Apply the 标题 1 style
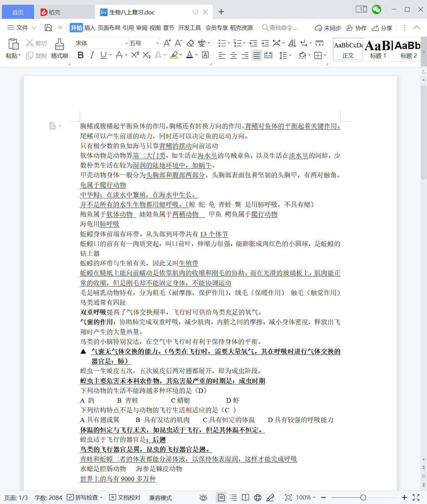 pyautogui.click(x=378, y=49)
